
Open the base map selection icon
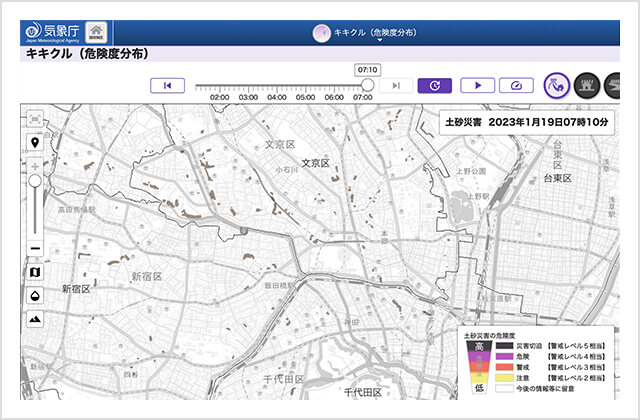coord(35,272)
